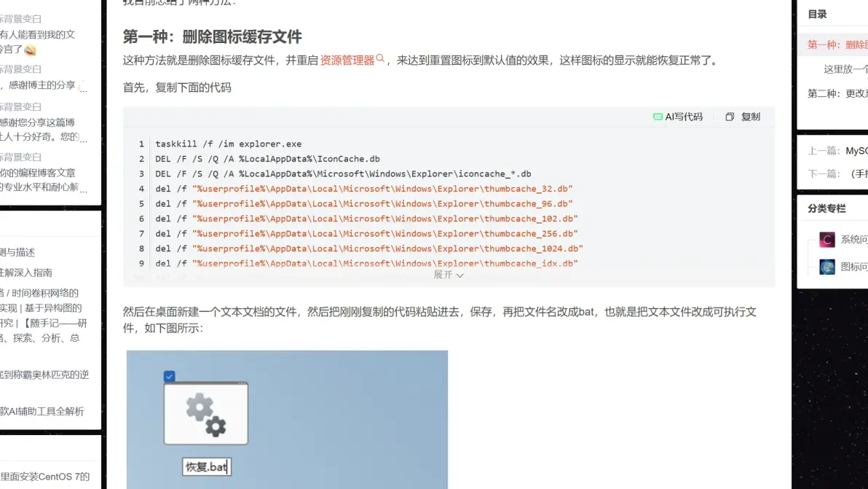Open the 资源管理器 hyperlink
Viewport: 868px width, 489px height.
(x=347, y=60)
